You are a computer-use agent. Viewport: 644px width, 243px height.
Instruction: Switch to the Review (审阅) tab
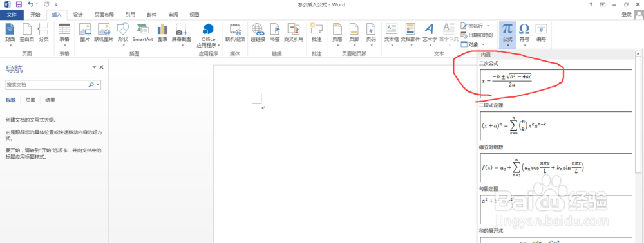pyautogui.click(x=173, y=15)
